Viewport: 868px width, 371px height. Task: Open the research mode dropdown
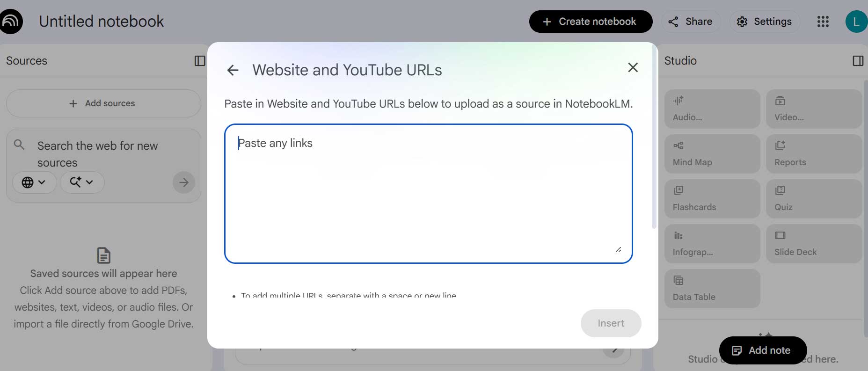coord(82,182)
